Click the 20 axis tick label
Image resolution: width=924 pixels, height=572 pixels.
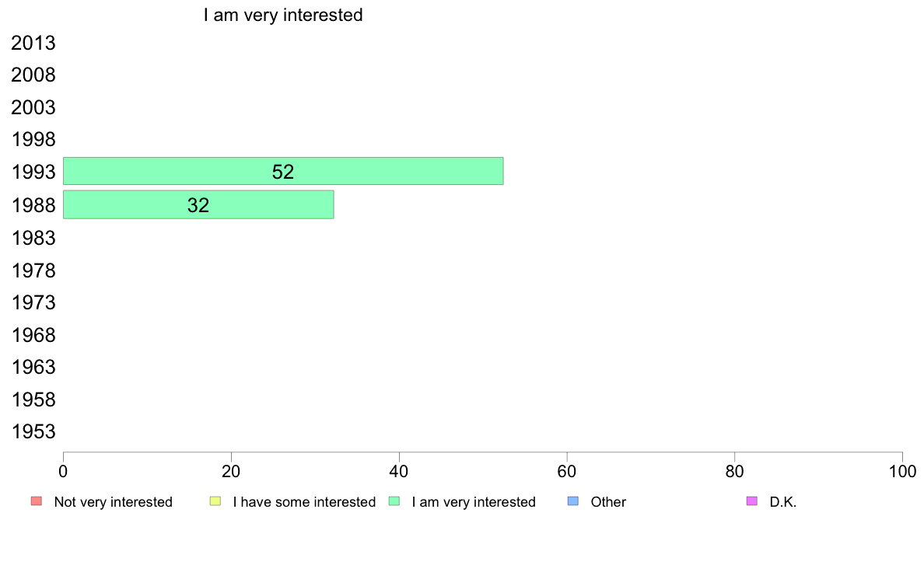point(231,471)
